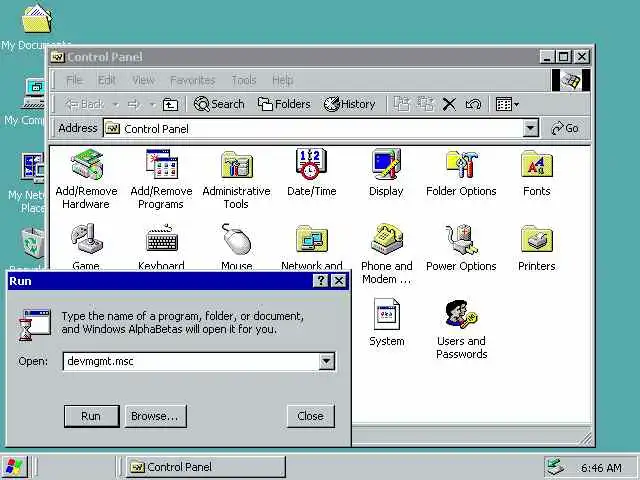Expand the Run dialog Open dropdown
The height and width of the screenshot is (480, 640).
point(327,361)
